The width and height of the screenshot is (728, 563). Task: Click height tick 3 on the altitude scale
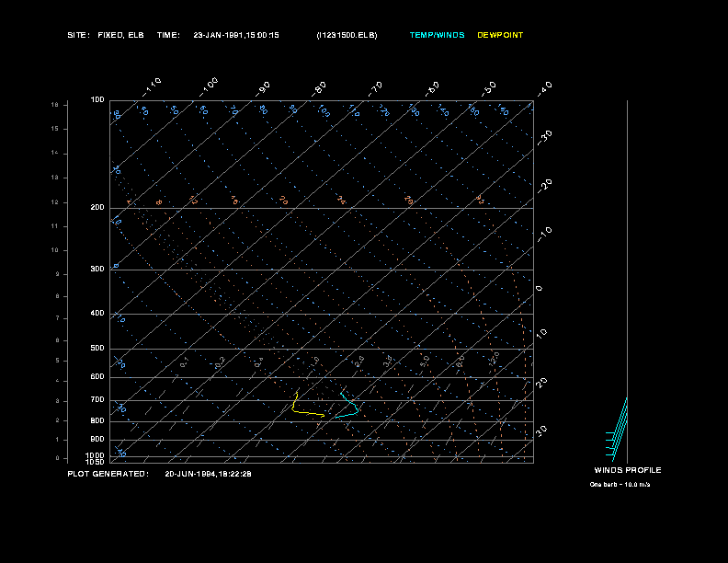tap(58, 401)
